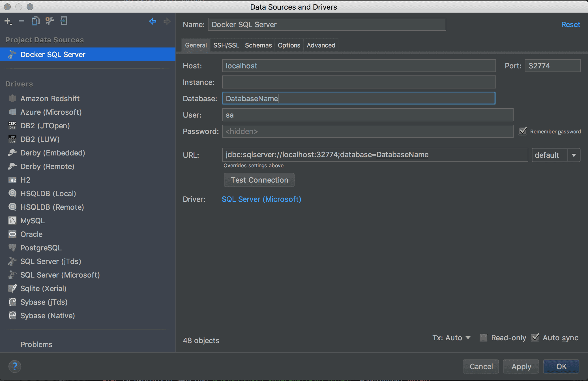
Task: Click the Cancel button
Action: coord(481,367)
